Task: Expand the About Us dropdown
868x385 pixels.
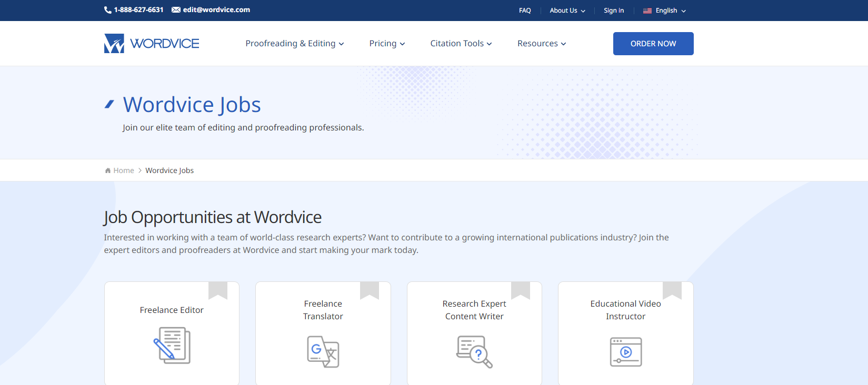Action: click(567, 11)
